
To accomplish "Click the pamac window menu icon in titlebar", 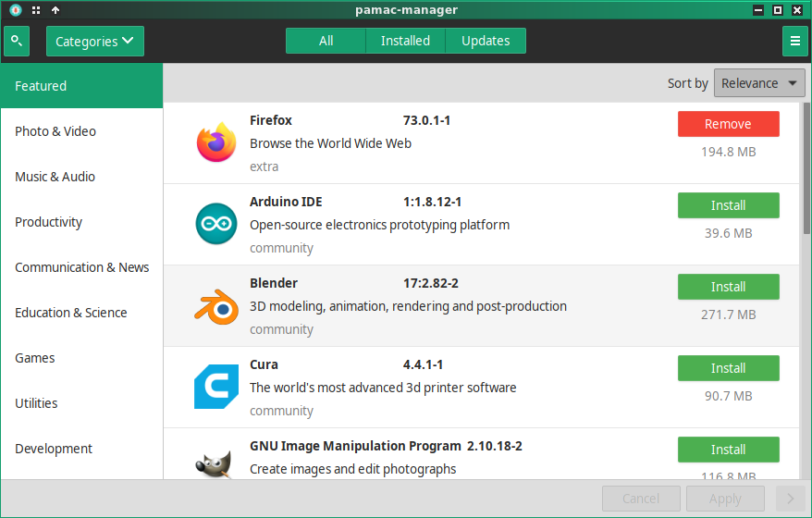I will [x=16, y=10].
